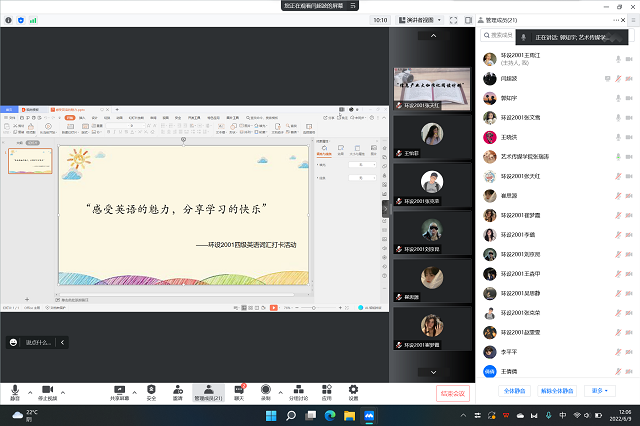
Task: Collapse the chat input bar chevron
Action: [62, 342]
